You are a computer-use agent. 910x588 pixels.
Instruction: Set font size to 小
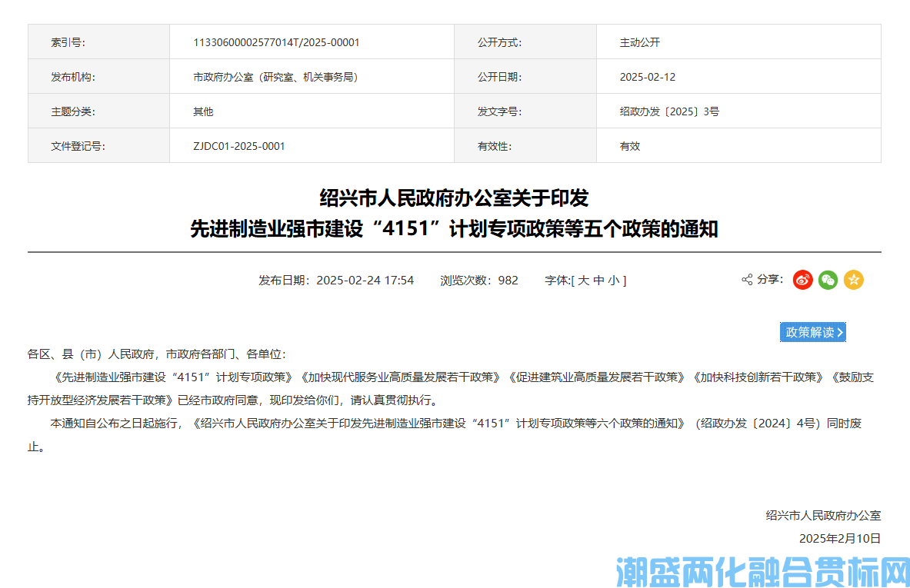click(x=613, y=281)
